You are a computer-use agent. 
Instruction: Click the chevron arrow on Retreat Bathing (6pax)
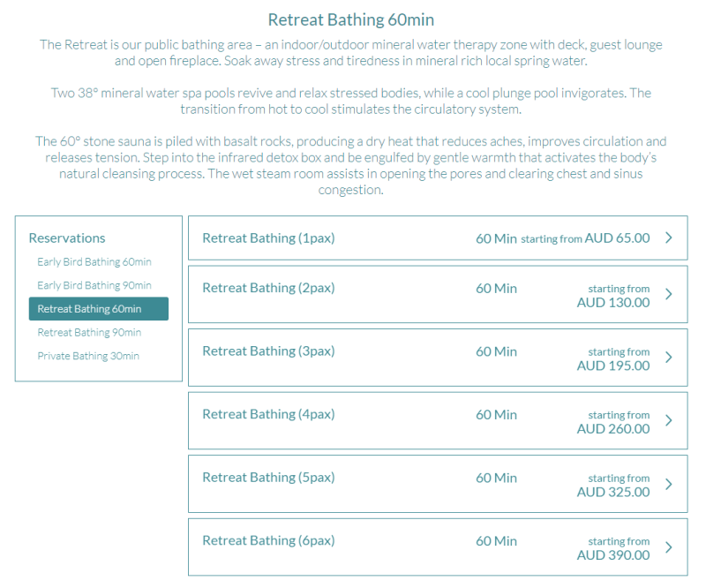(669, 547)
